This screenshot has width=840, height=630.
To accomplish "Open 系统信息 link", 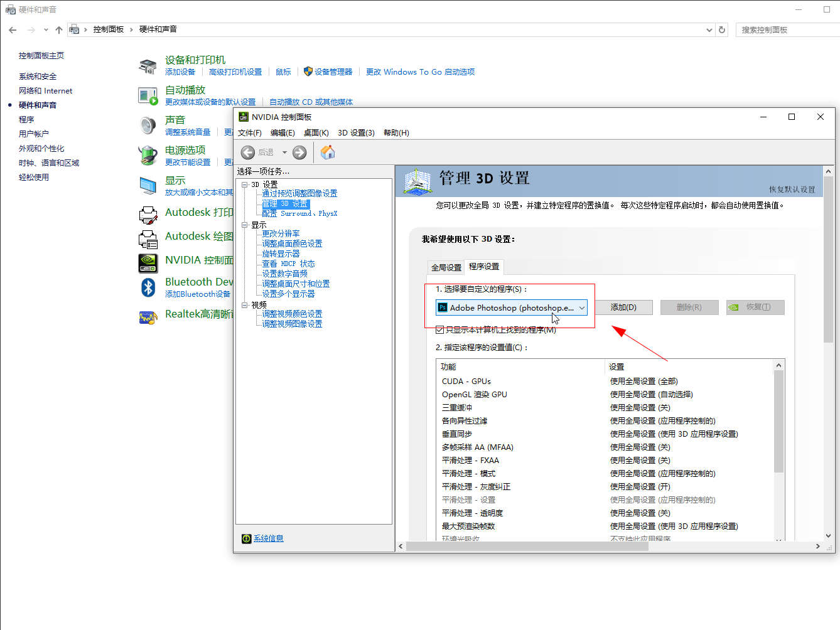I will 269,538.
